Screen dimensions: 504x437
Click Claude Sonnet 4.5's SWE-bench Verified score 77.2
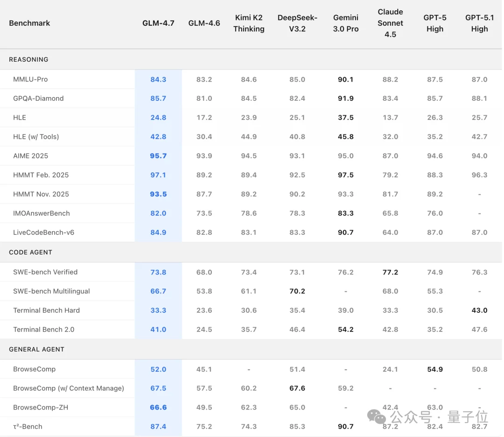click(x=390, y=272)
